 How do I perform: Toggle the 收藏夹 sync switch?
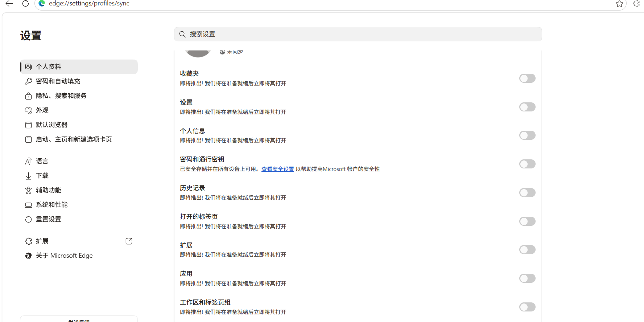[527, 78]
